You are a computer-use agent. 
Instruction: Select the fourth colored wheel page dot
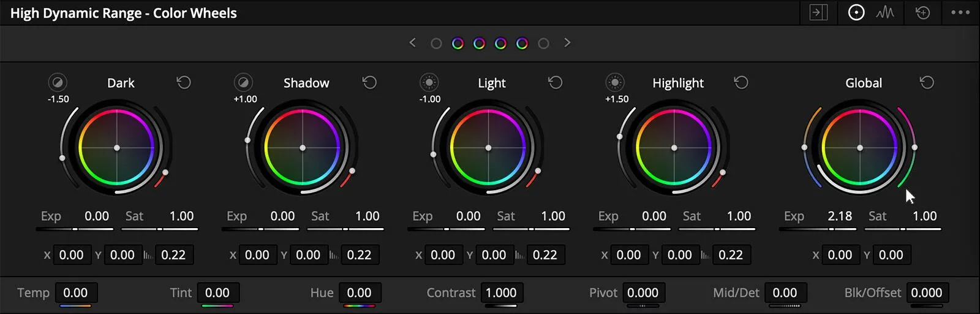pyautogui.click(x=522, y=44)
